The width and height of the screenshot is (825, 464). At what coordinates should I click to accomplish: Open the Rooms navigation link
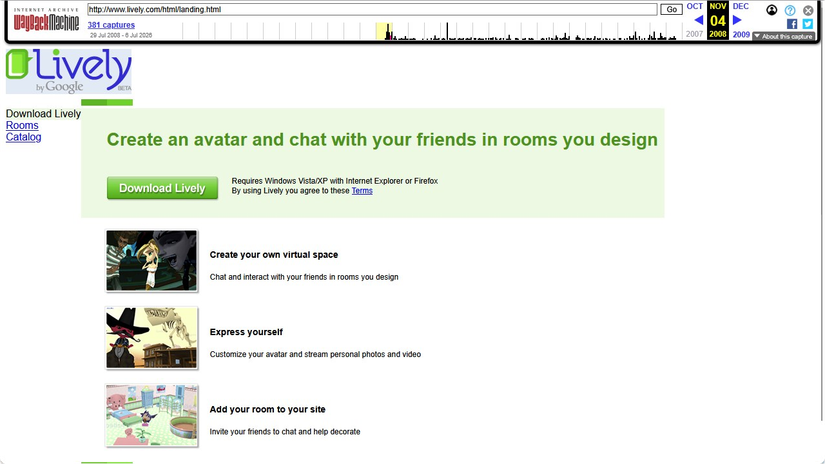click(x=22, y=125)
